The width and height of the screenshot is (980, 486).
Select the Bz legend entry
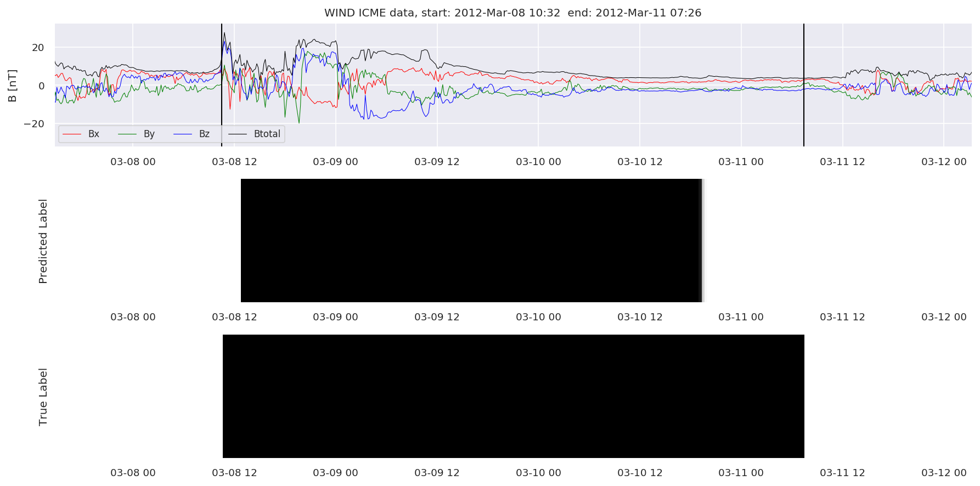192,134
